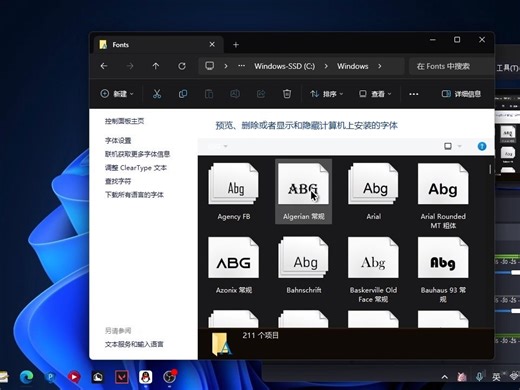Open the view layout dropdown arrow
The image size is (520, 390).
460,146
